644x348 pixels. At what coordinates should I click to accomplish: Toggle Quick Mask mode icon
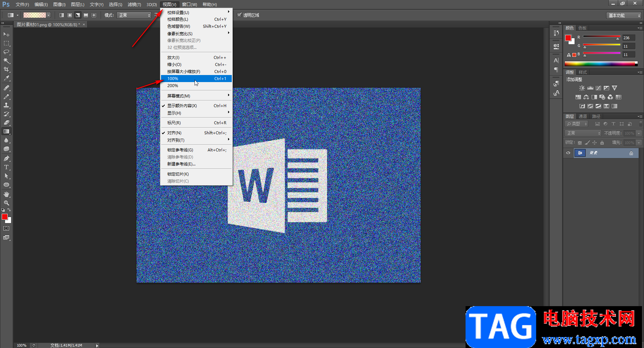coord(6,228)
